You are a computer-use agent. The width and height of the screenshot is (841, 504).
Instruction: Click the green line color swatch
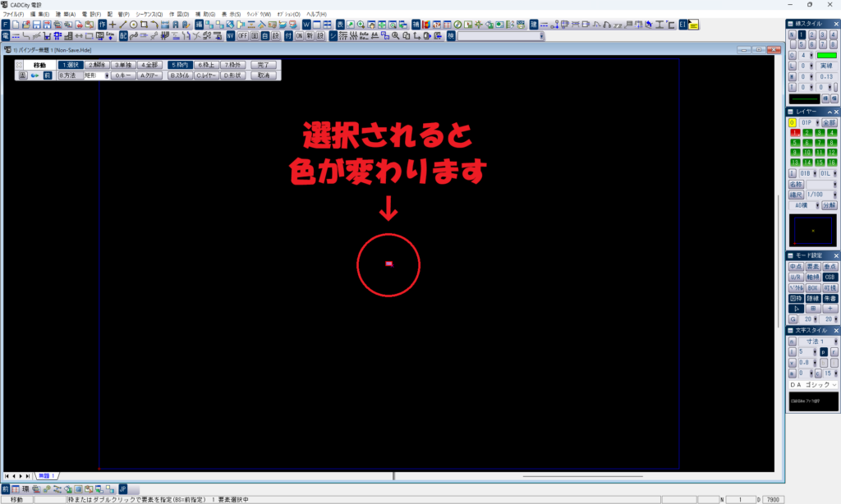tap(826, 55)
